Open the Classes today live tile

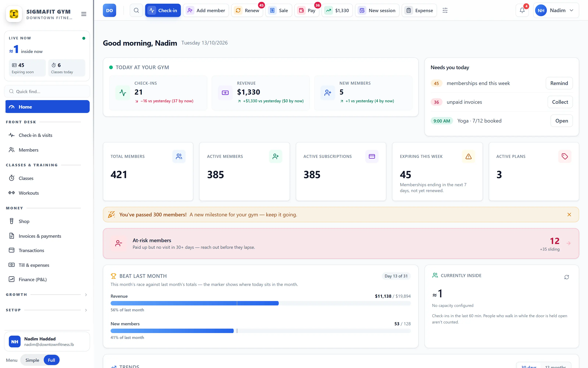[x=67, y=68]
